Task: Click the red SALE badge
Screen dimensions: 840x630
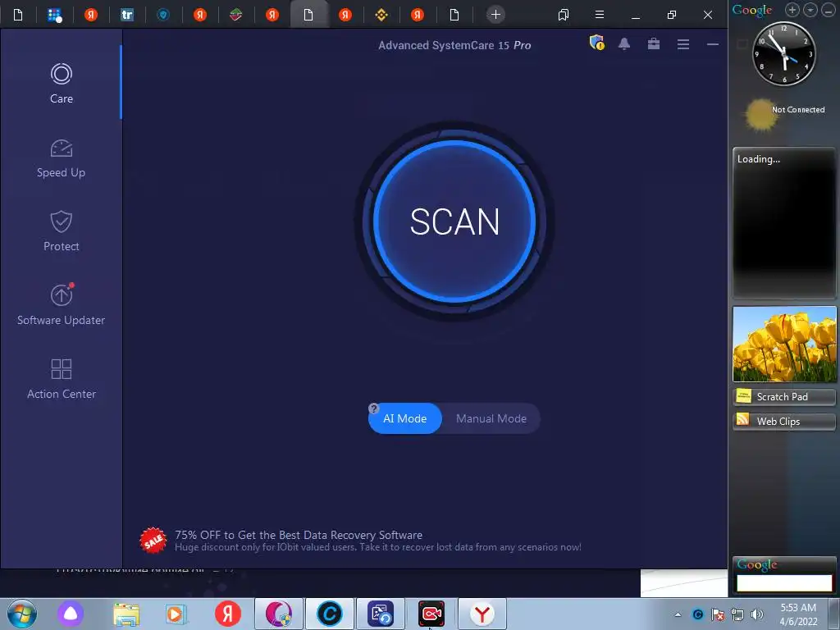Action: tap(153, 540)
